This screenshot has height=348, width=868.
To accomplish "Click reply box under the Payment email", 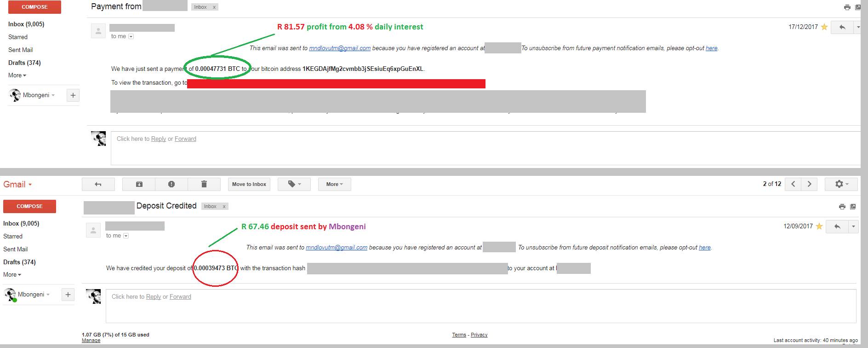I will [x=485, y=148].
